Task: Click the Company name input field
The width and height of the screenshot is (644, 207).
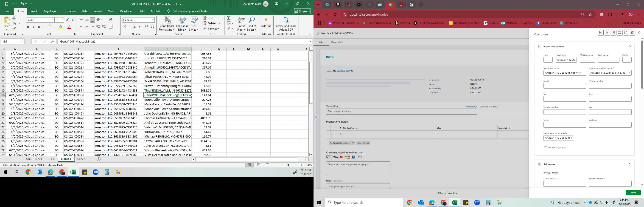Action: point(565,73)
